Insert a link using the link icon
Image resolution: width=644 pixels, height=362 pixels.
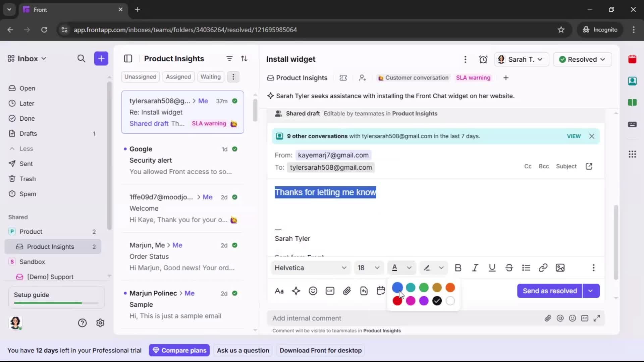543,268
